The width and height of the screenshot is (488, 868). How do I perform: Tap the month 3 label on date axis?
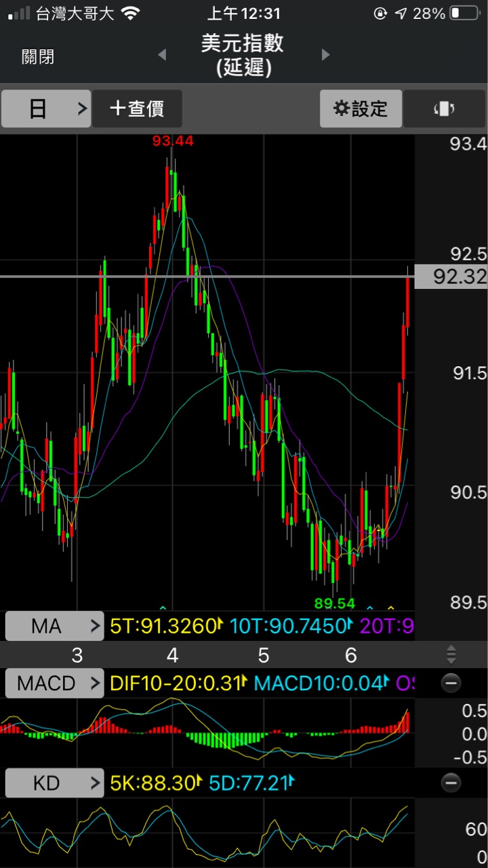click(x=77, y=655)
